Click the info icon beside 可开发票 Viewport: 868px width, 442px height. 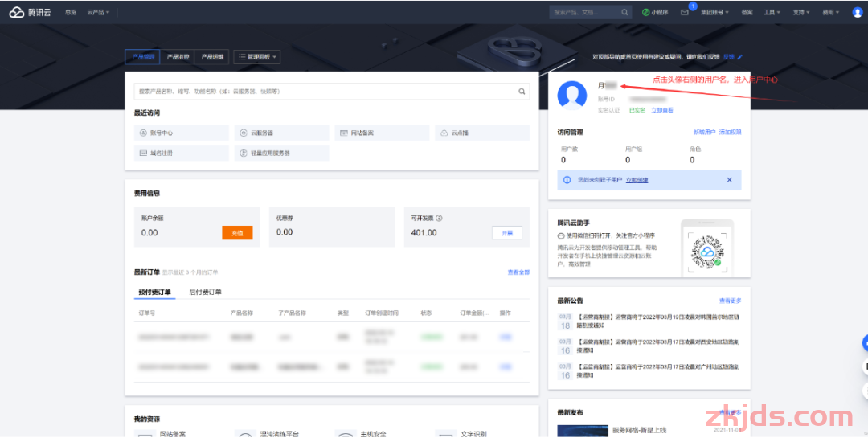tap(439, 218)
